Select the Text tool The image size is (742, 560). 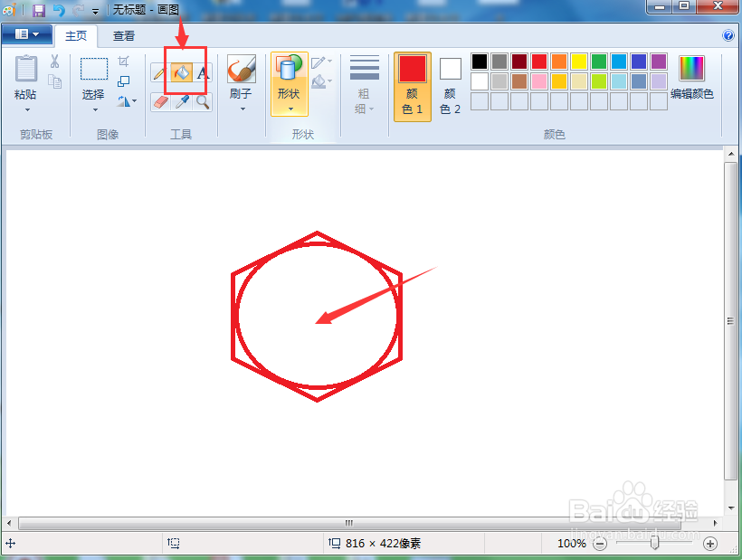click(x=203, y=73)
